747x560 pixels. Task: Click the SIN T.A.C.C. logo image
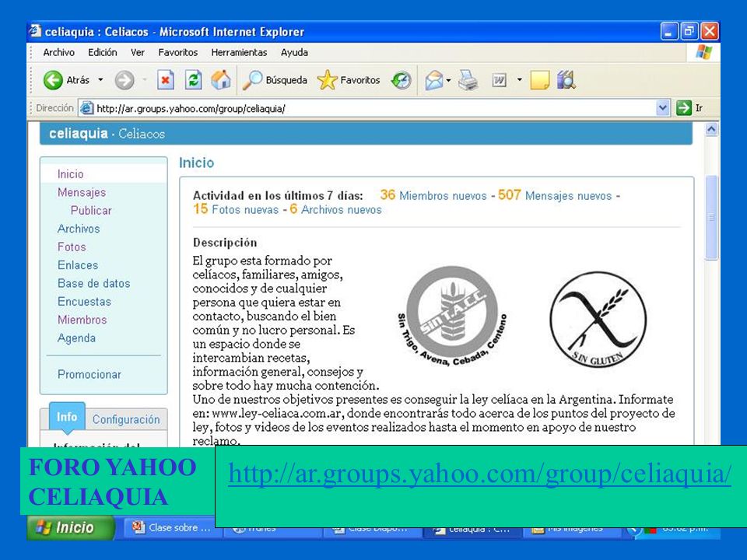pyautogui.click(x=452, y=317)
